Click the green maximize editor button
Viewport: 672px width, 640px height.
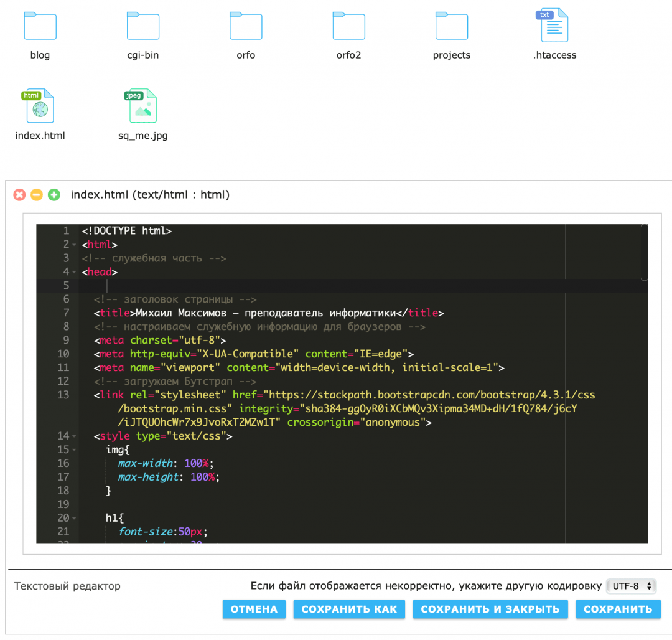coord(54,195)
